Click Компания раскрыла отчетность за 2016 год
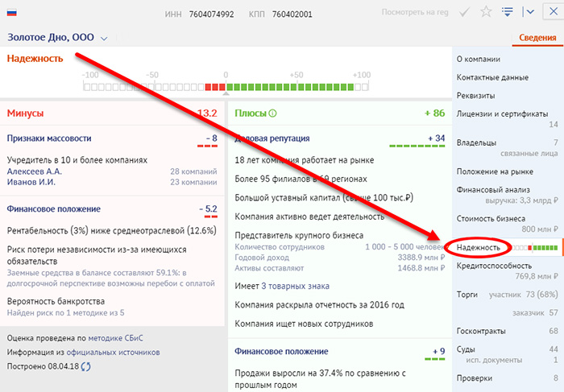The height and width of the screenshot is (392, 564). tap(319, 305)
